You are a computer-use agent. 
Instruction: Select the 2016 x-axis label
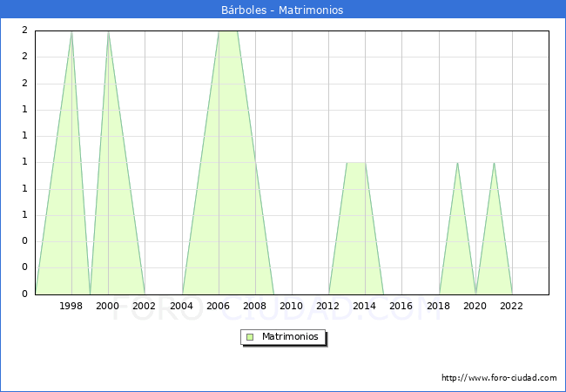[401, 306]
